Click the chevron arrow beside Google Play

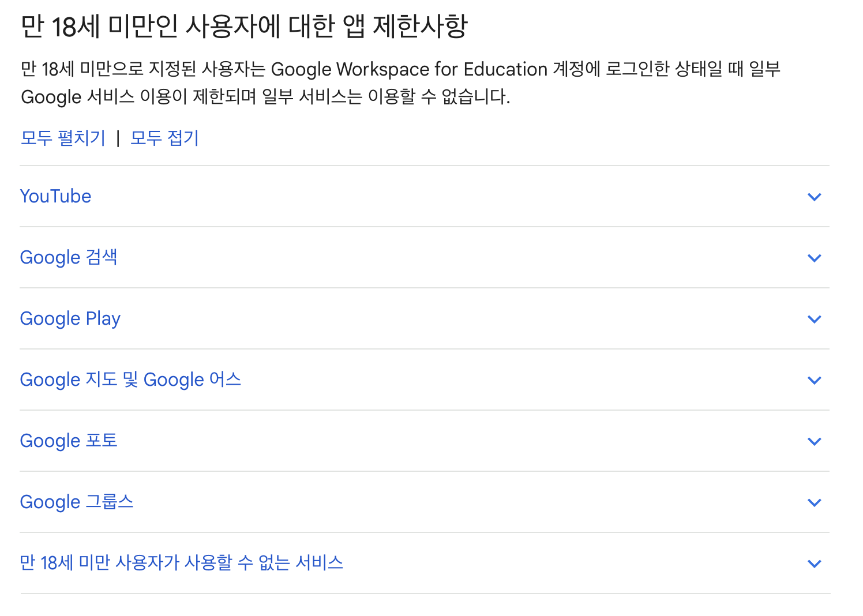point(814,319)
